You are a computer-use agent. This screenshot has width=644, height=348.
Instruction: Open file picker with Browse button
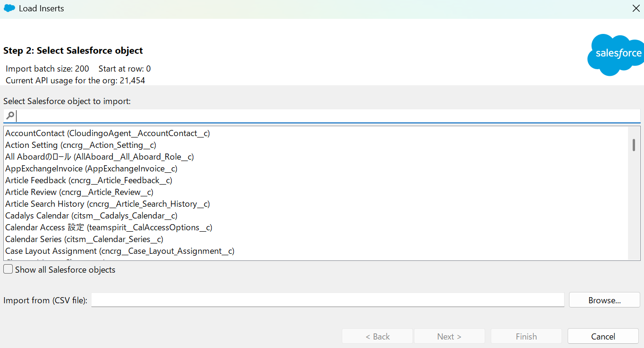tap(604, 300)
